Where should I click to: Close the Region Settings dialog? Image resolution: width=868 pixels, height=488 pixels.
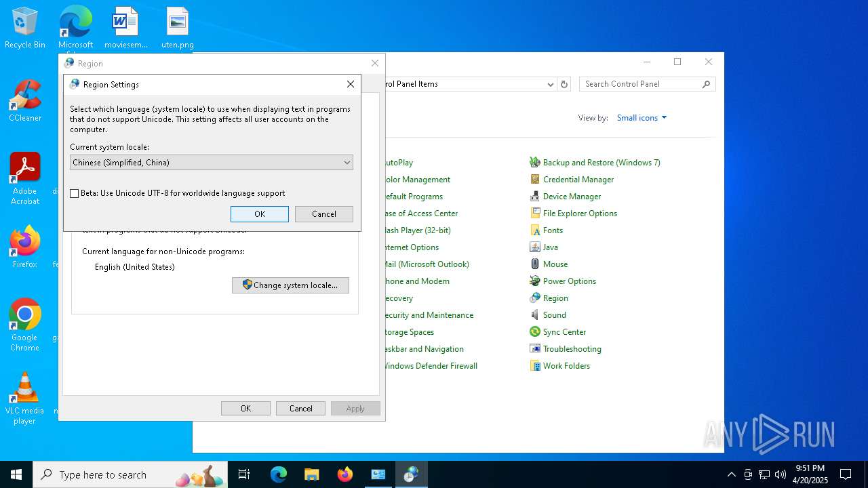351,85
